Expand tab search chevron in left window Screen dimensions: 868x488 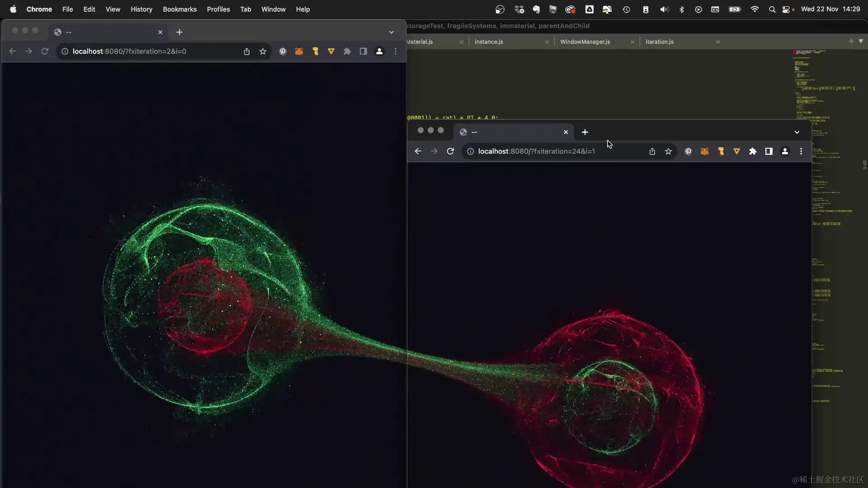coord(391,32)
